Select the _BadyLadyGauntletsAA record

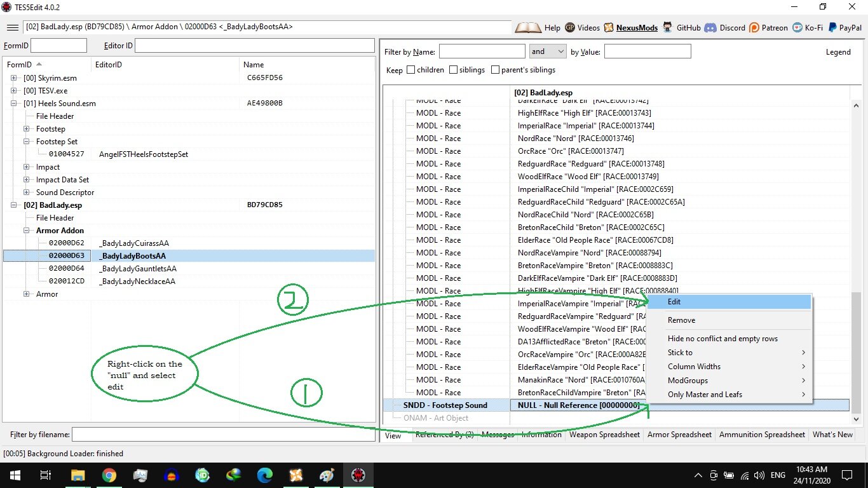[x=138, y=269]
